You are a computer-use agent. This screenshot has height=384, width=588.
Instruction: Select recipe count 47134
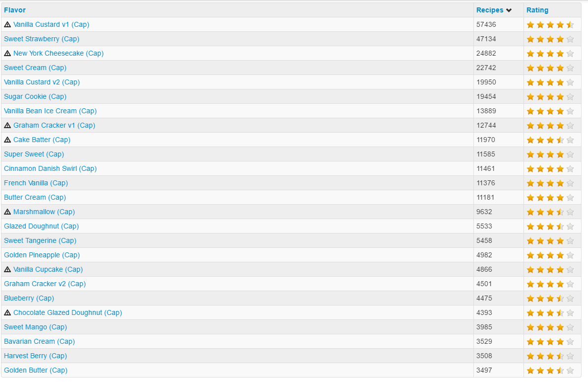click(486, 39)
